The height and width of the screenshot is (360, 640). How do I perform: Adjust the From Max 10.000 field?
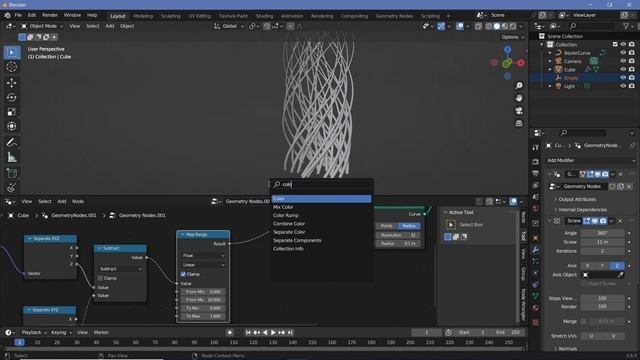pyautogui.click(x=203, y=300)
